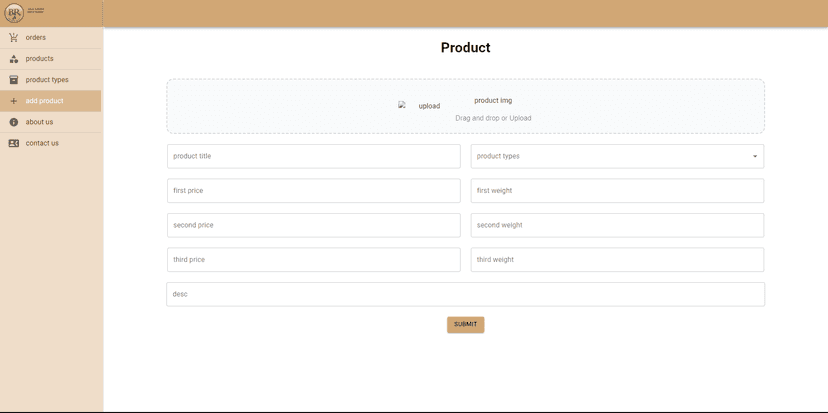Expand product types using the arrow
The width and height of the screenshot is (828, 413).
point(754,156)
